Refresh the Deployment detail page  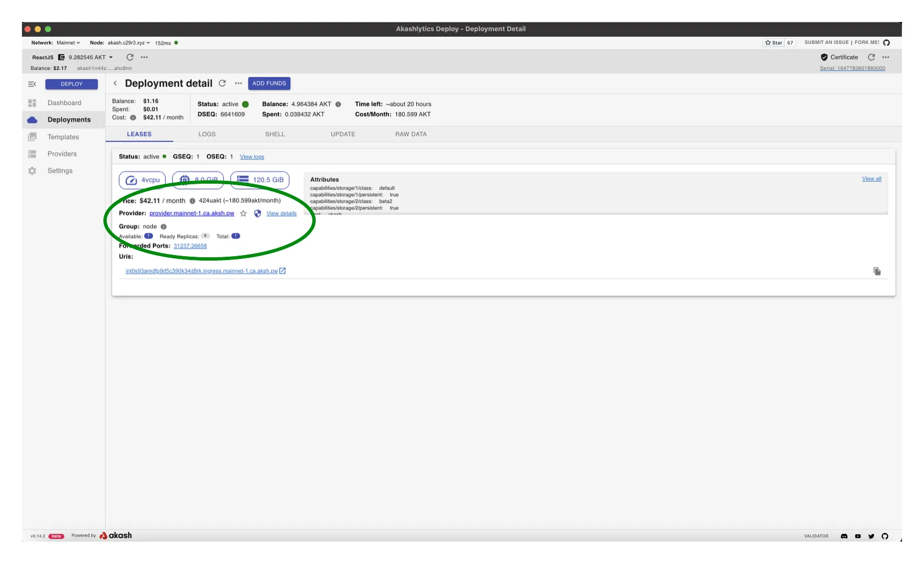[222, 84]
